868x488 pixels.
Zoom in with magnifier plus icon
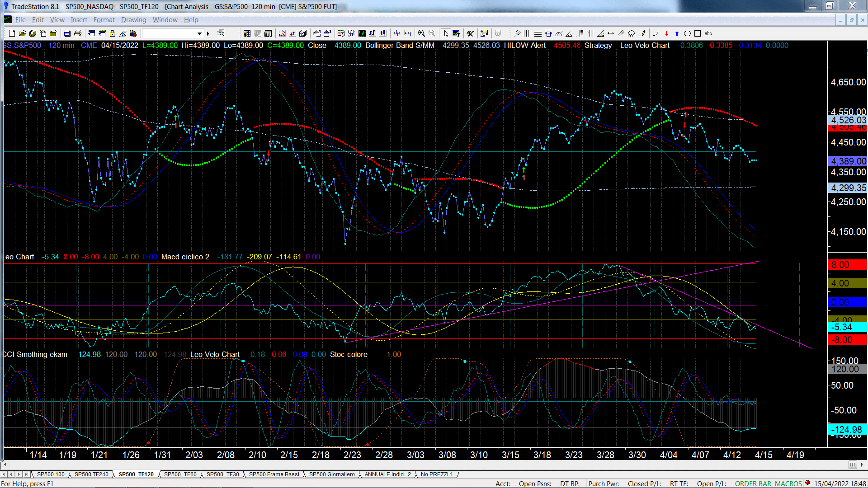point(421,33)
